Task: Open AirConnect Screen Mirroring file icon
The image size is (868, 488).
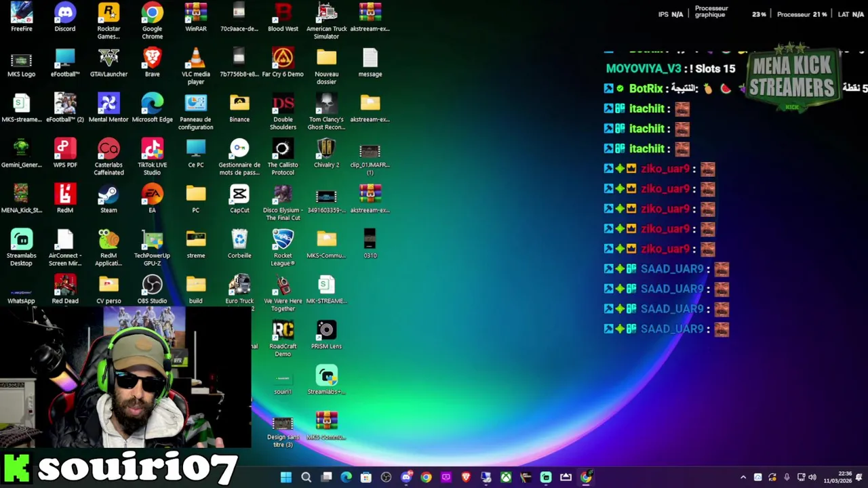Action: pos(65,247)
